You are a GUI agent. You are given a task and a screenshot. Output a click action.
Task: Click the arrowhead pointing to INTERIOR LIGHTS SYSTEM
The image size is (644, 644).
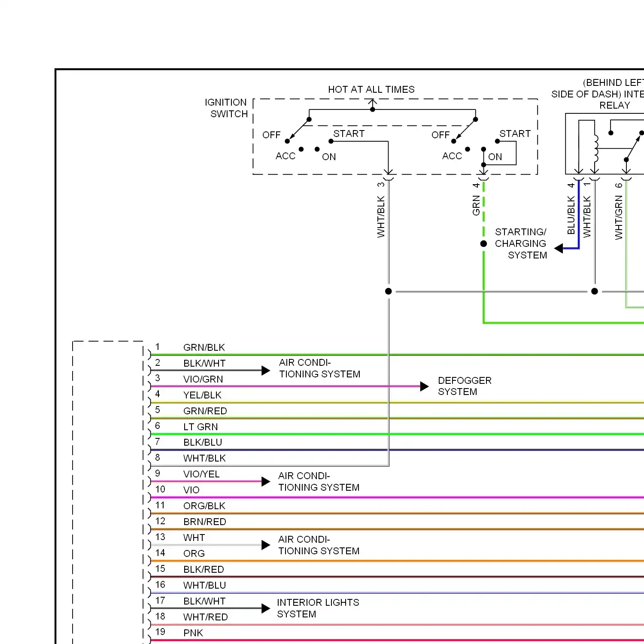pyautogui.click(x=266, y=608)
